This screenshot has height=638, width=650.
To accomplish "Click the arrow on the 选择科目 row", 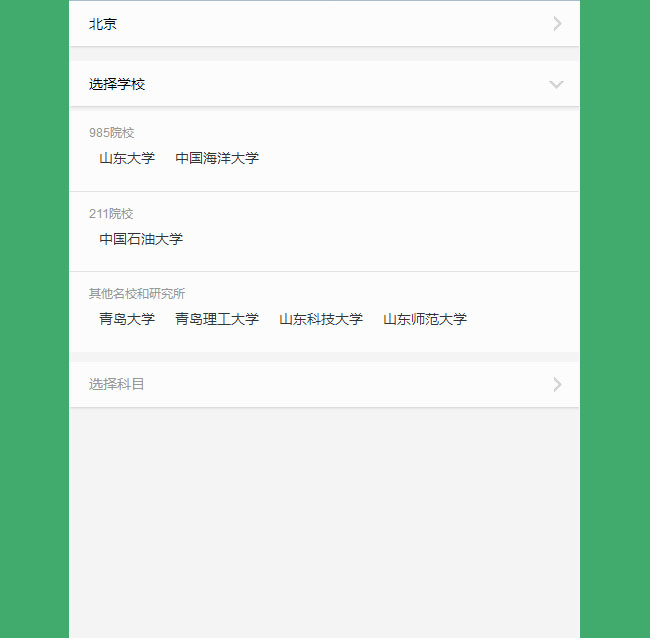I will [557, 384].
